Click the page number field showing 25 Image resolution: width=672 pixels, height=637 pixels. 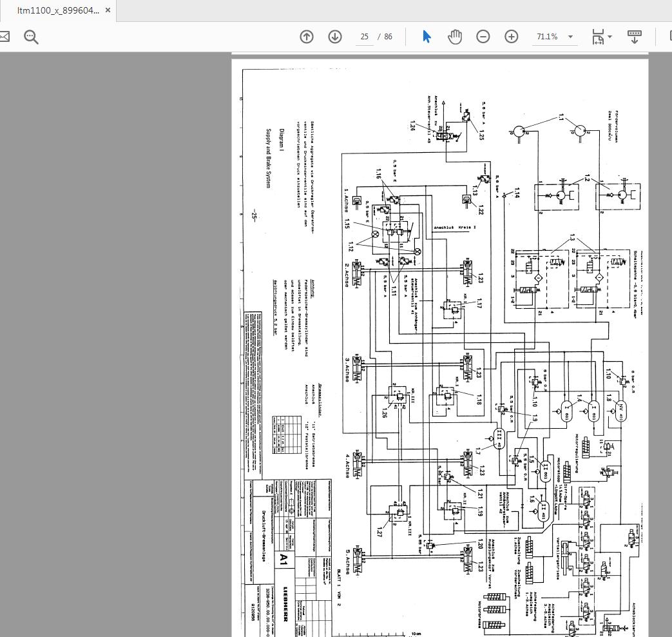pos(364,37)
